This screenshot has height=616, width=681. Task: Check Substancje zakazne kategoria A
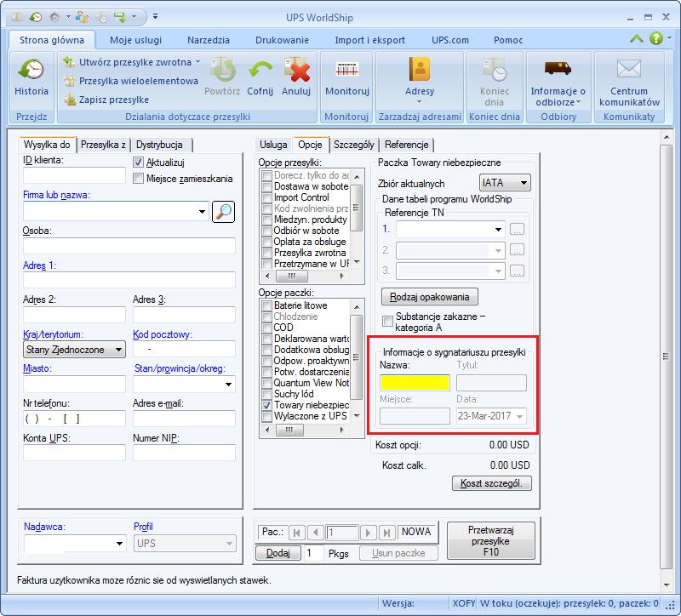click(x=387, y=322)
